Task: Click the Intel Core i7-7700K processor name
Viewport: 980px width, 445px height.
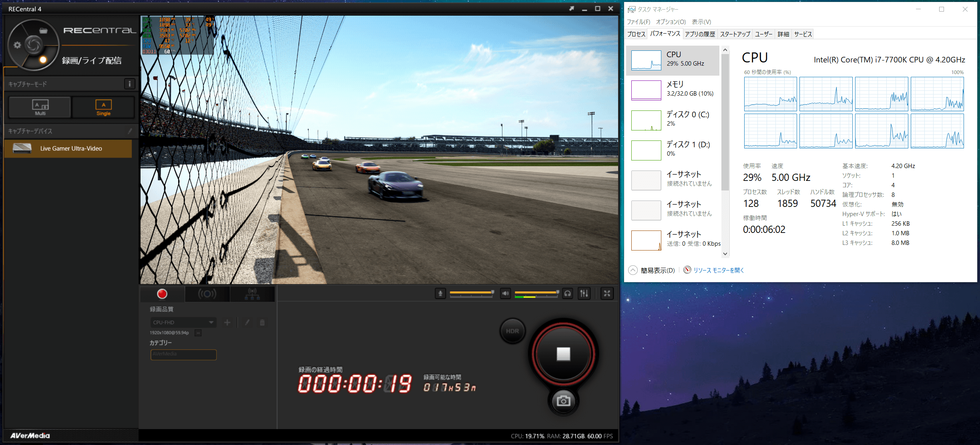Action: [x=889, y=60]
